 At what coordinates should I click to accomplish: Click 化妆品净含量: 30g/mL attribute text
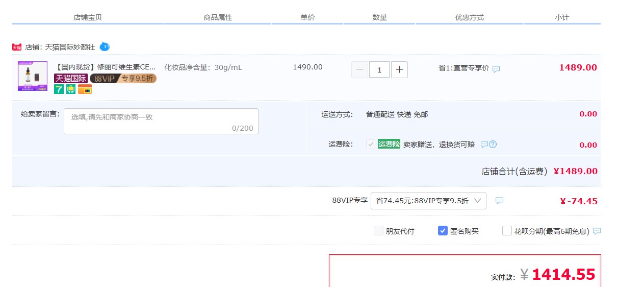203,67
